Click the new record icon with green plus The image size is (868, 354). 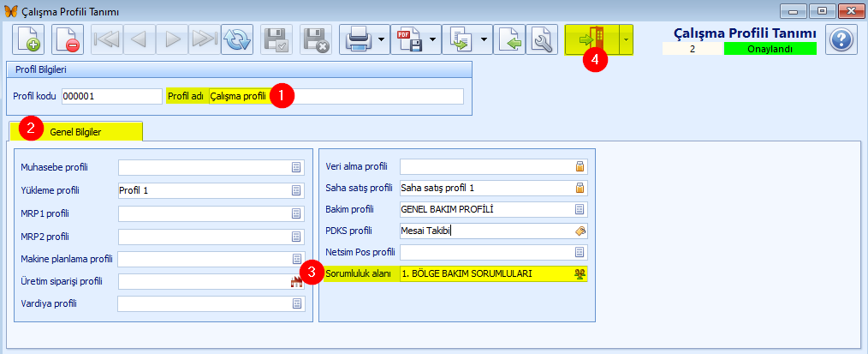pos(28,39)
